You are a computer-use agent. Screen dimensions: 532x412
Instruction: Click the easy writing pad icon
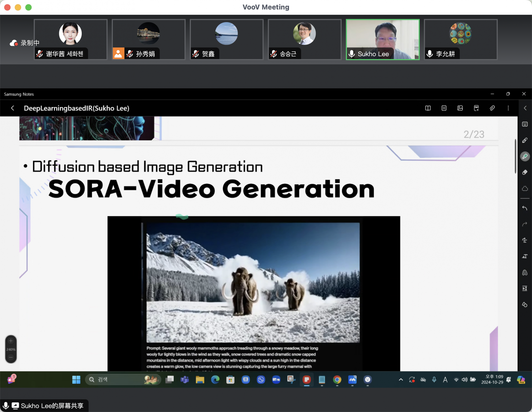(525, 289)
